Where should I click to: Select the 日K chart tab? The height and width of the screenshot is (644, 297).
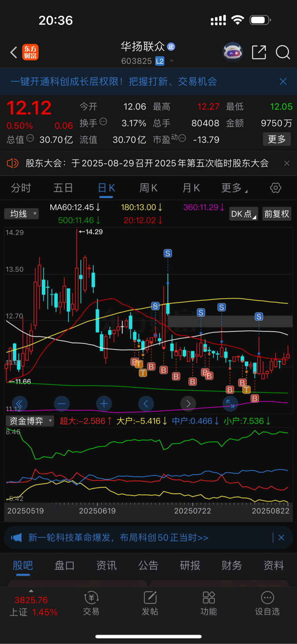coord(106,188)
